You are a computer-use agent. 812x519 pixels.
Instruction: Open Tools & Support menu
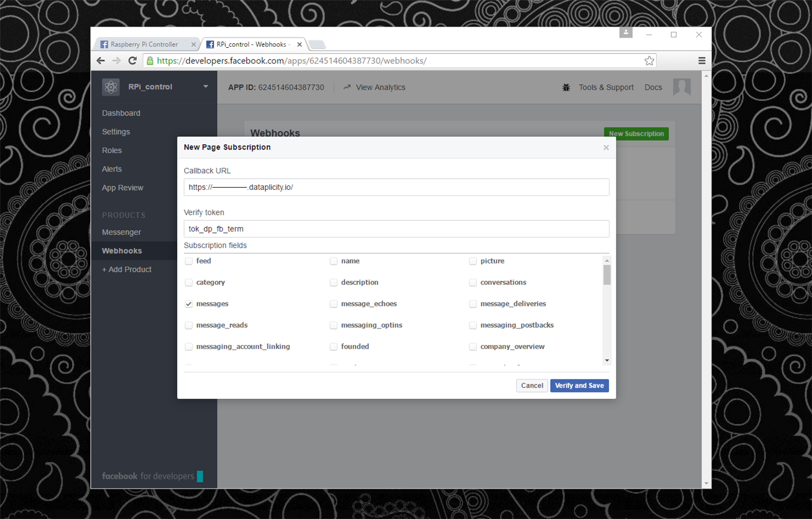click(x=606, y=87)
